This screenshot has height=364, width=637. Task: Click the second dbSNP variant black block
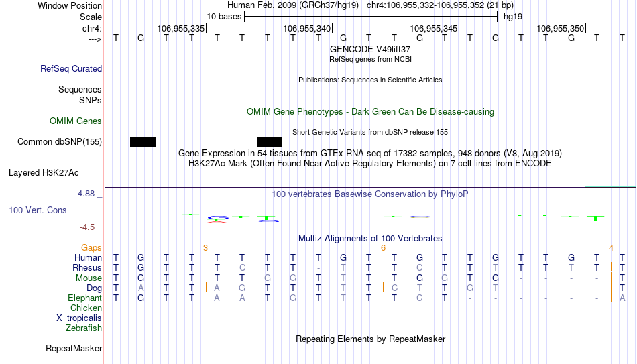pyautogui.click(x=269, y=142)
